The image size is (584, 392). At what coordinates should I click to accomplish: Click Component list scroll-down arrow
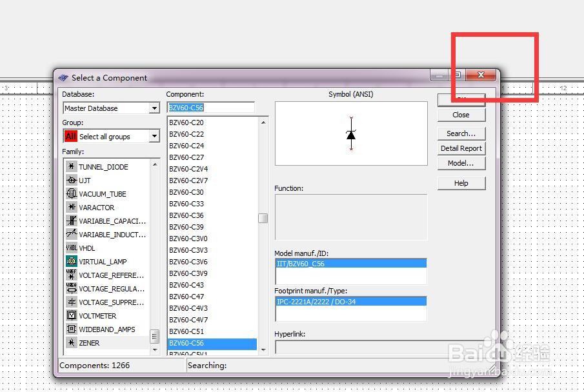coord(263,349)
